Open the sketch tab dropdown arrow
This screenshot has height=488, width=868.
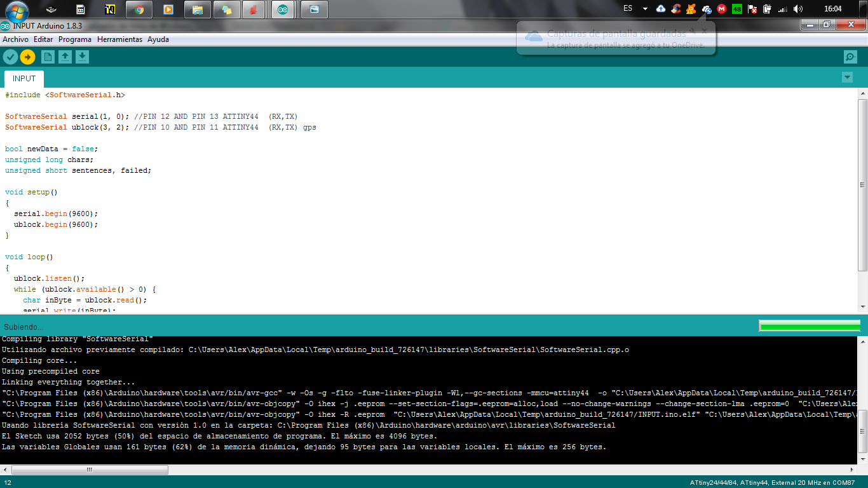[x=846, y=78]
